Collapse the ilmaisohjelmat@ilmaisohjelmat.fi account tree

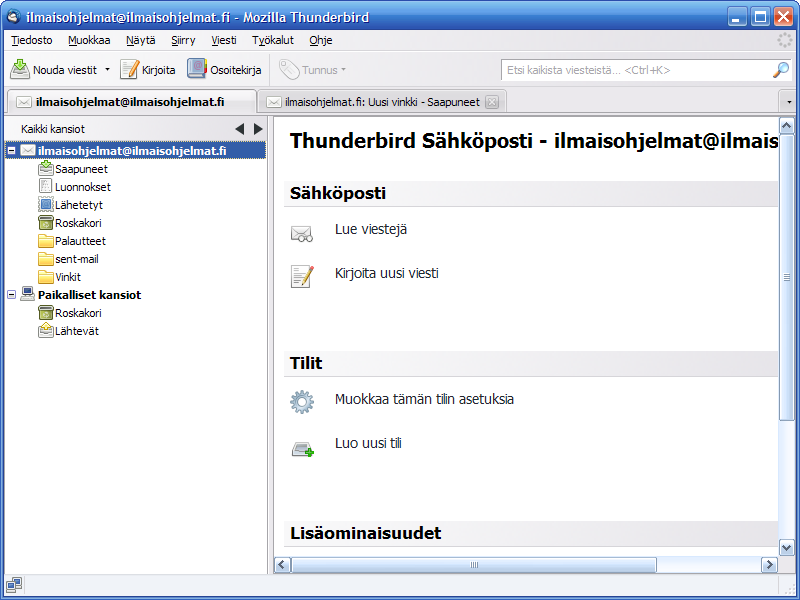[11, 151]
